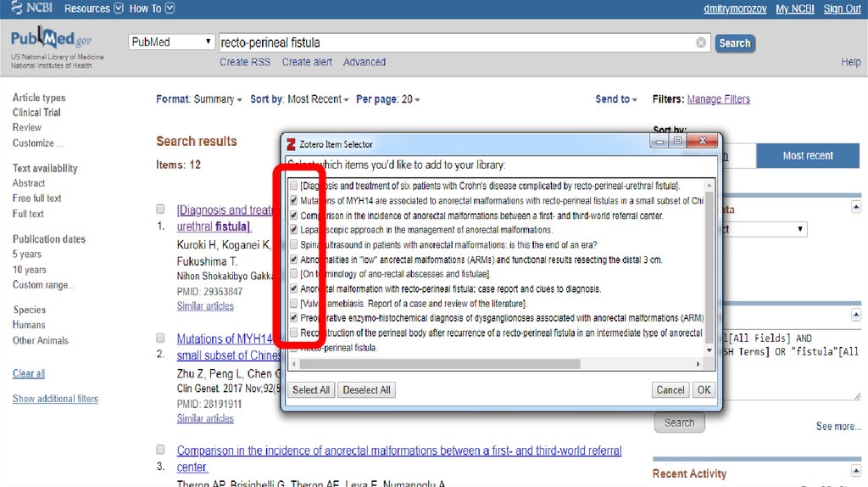
Task: Select the Most recent sort tab
Action: 807,155
